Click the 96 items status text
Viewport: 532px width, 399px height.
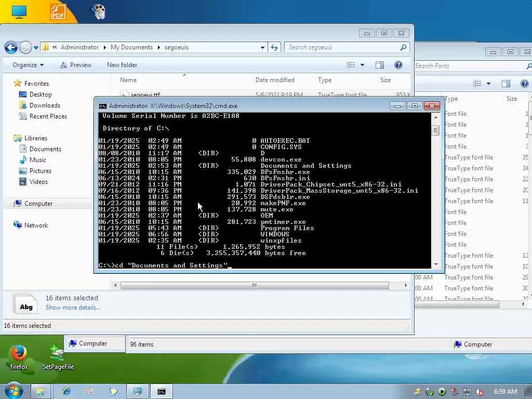click(141, 344)
